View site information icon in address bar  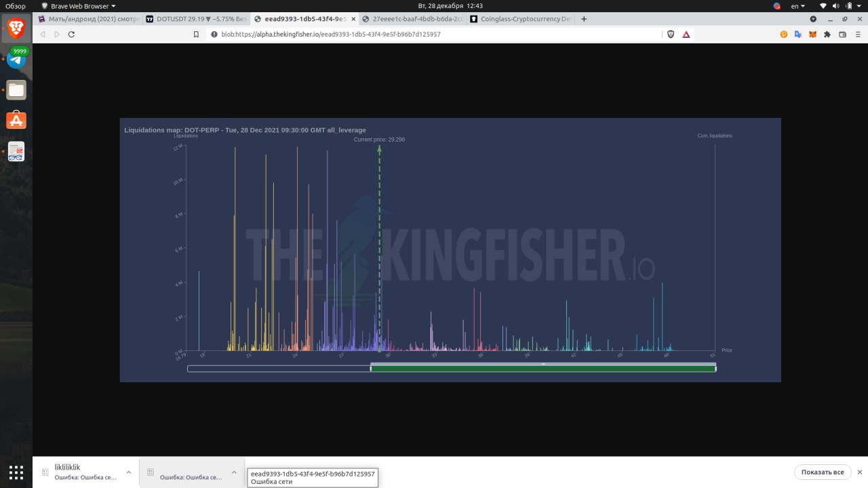tap(214, 34)
